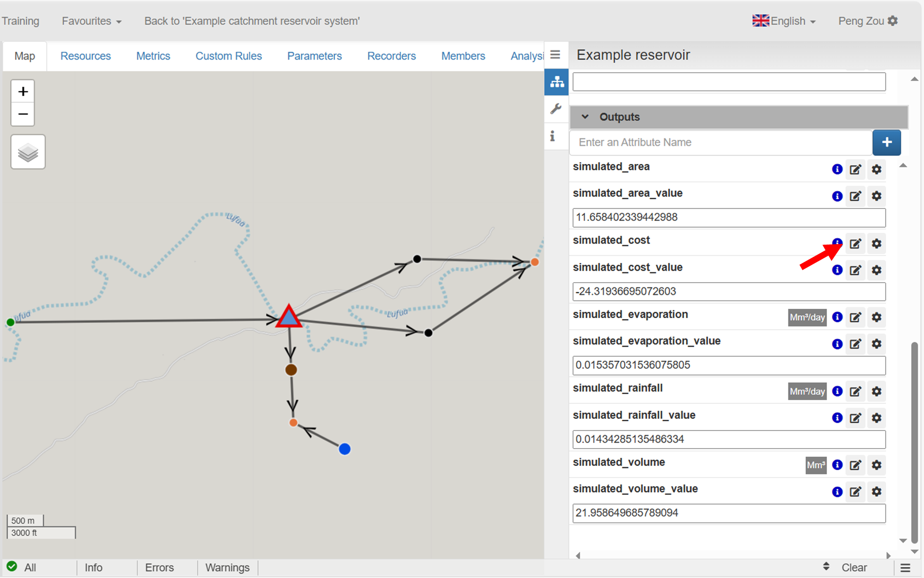
Task: Edit the simulated_area output
Action: tap(855, 170)
